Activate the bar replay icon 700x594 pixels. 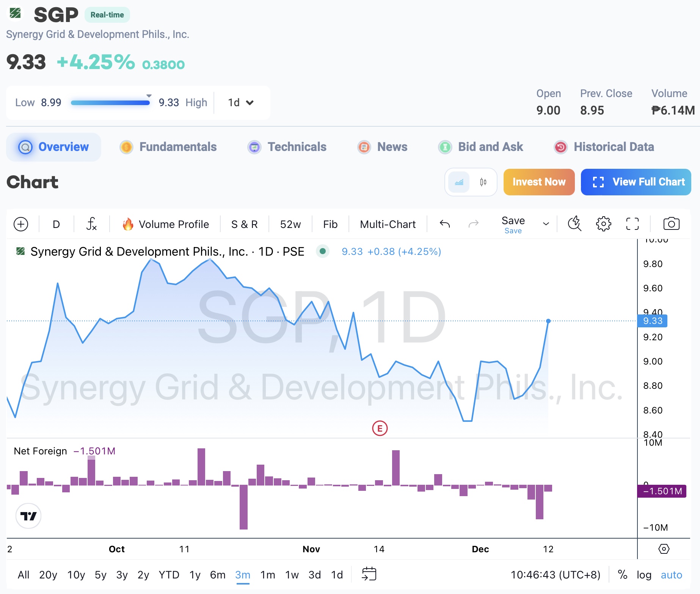pos(574,224)
